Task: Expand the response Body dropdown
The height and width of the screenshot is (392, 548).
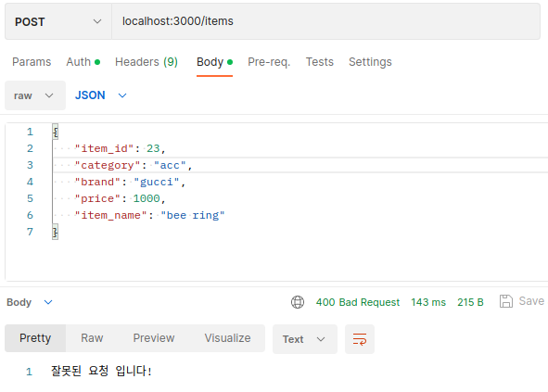Action: (30, 302)
